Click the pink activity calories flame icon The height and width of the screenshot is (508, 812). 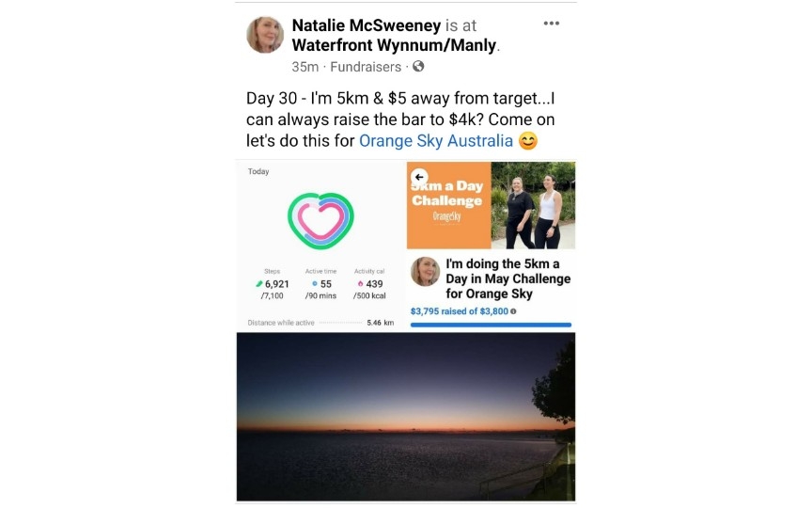(x=361, y=284)
